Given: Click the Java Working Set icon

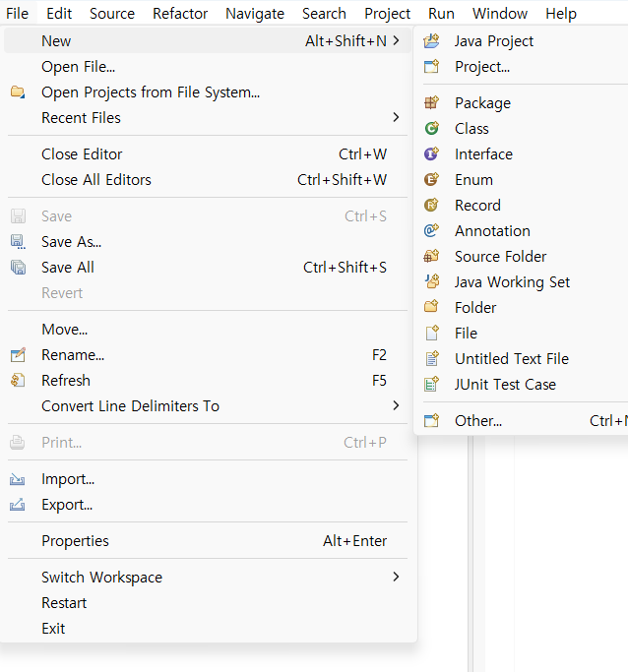Looking at the screenshot, I should pos(432,282).
